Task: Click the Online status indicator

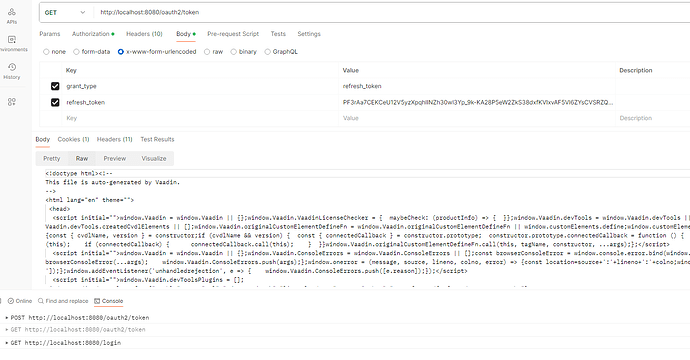Action: coord(20,301)
